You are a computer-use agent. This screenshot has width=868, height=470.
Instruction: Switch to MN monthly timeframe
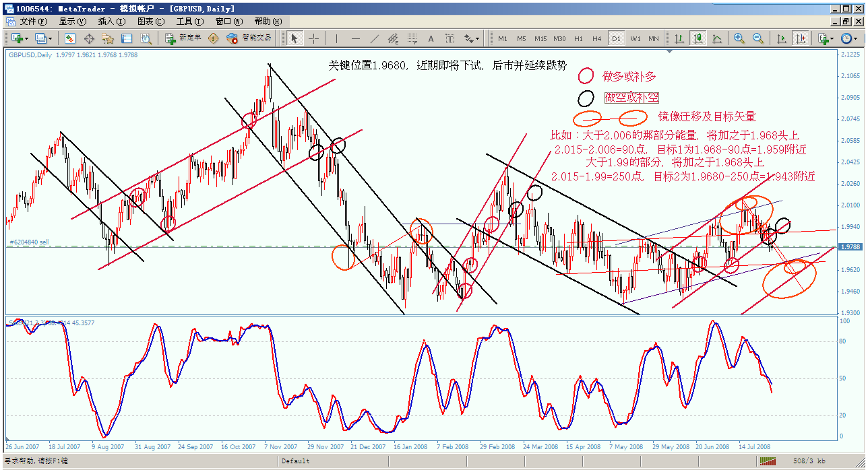(654, 38)
